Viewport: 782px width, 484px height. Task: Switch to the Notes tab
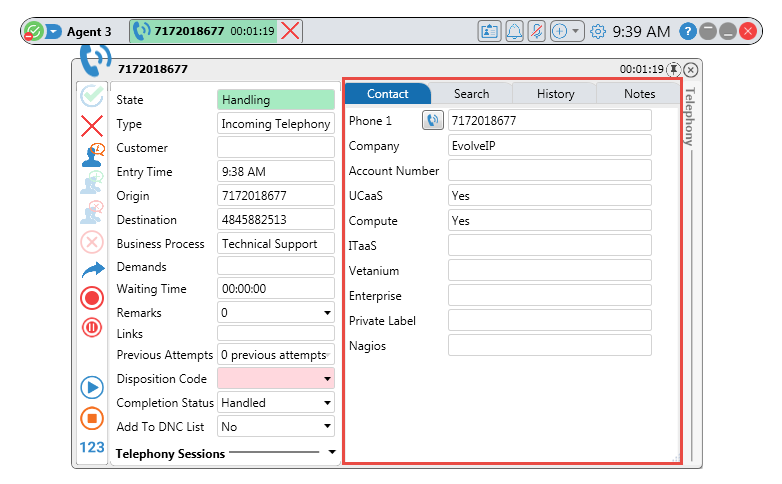639,94
